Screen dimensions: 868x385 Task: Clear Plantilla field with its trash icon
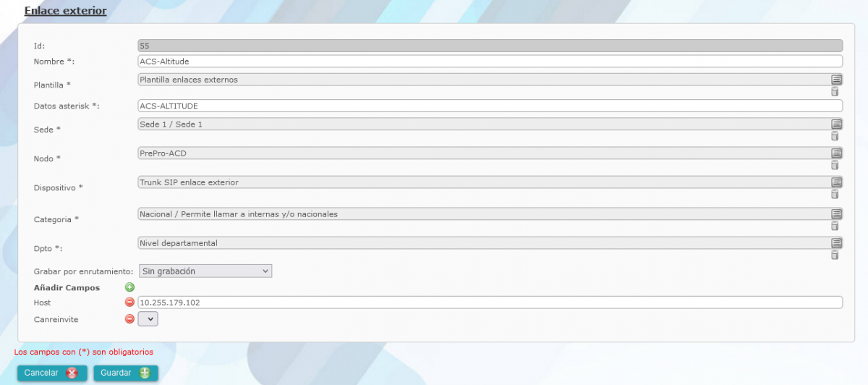point(835,91)
